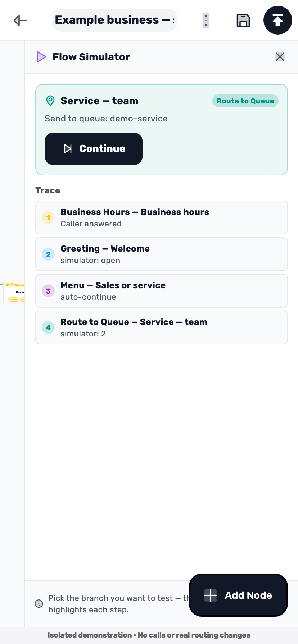The image size is (298, 644).
Task: Click the purple number 3 step badge
Action: 48,291
